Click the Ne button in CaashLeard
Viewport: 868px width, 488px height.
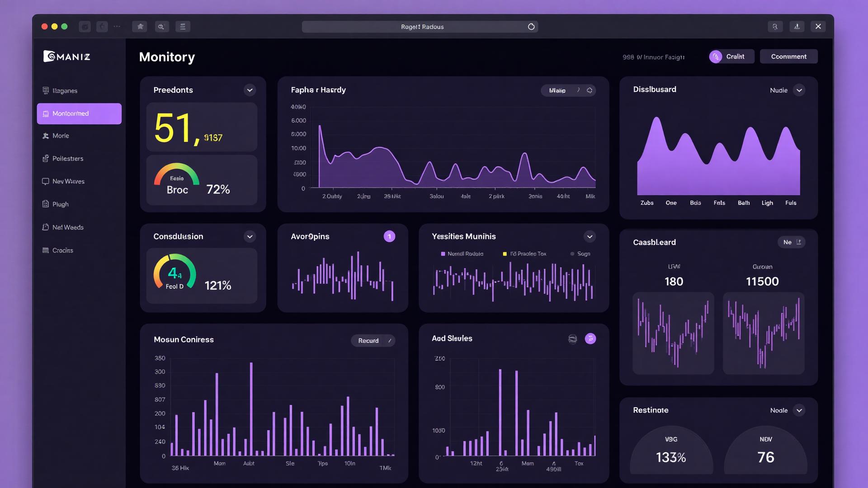791,242
